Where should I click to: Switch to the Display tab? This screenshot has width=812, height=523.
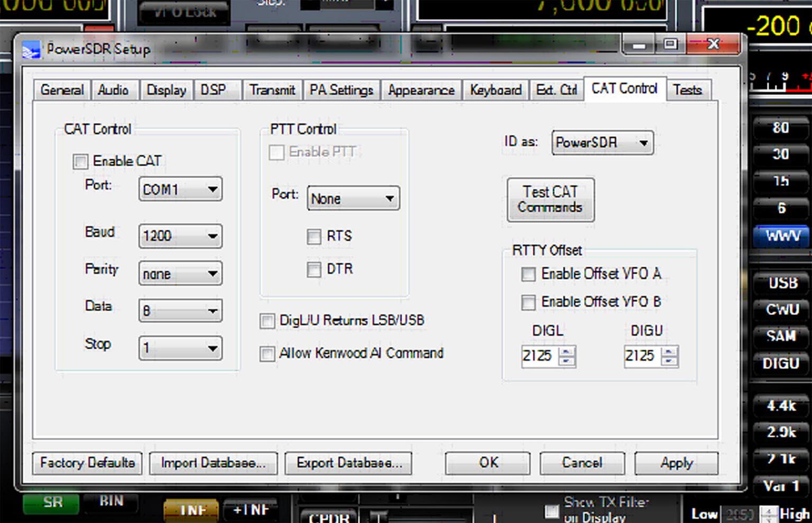(166, 90)
